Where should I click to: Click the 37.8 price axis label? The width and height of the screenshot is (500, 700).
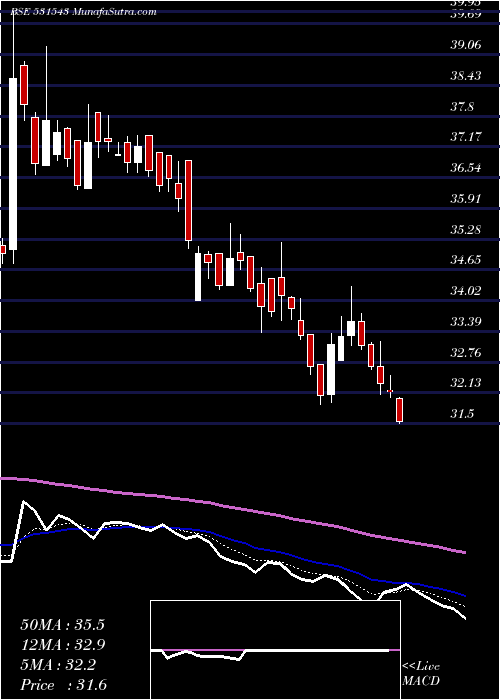point(463,107)
